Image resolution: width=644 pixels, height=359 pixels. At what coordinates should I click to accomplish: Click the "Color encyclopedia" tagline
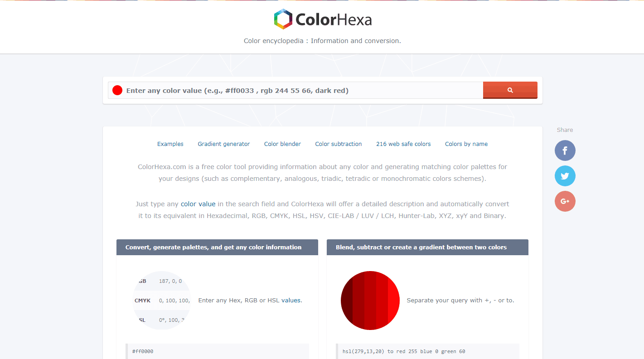click(x=322, y=41)
